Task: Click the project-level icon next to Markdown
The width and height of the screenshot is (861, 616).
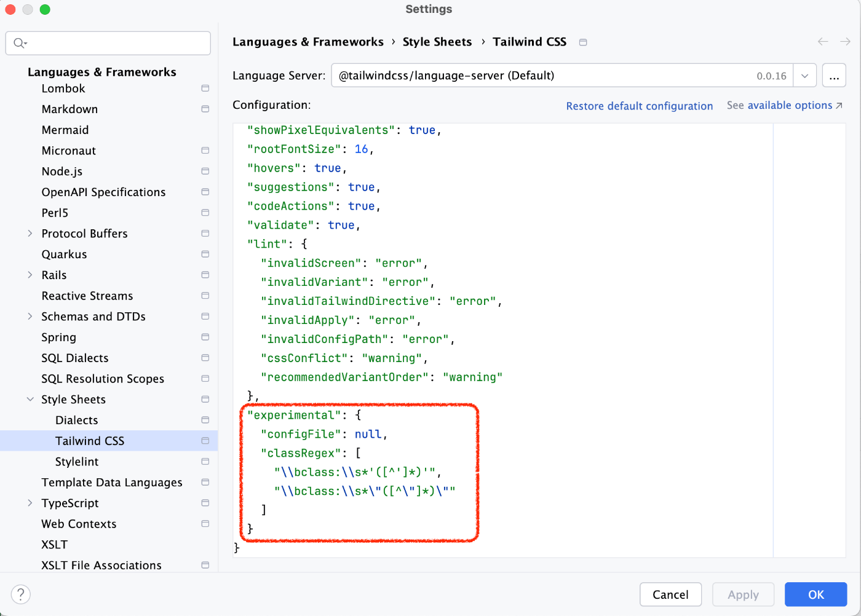Action: coord(205,109)
